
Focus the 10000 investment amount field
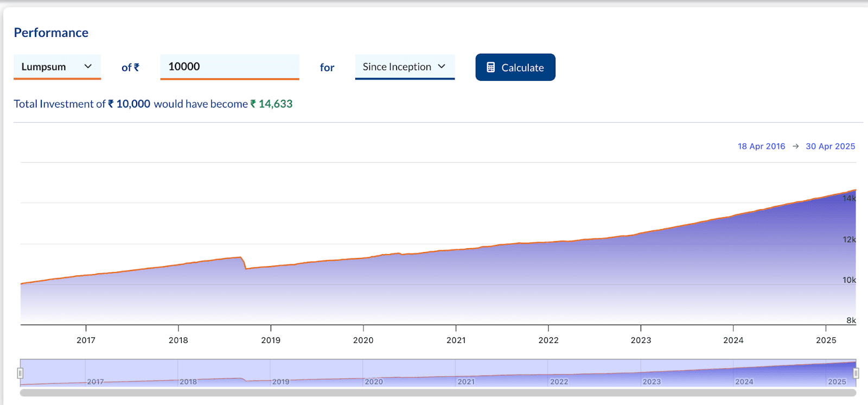(229, 67)
